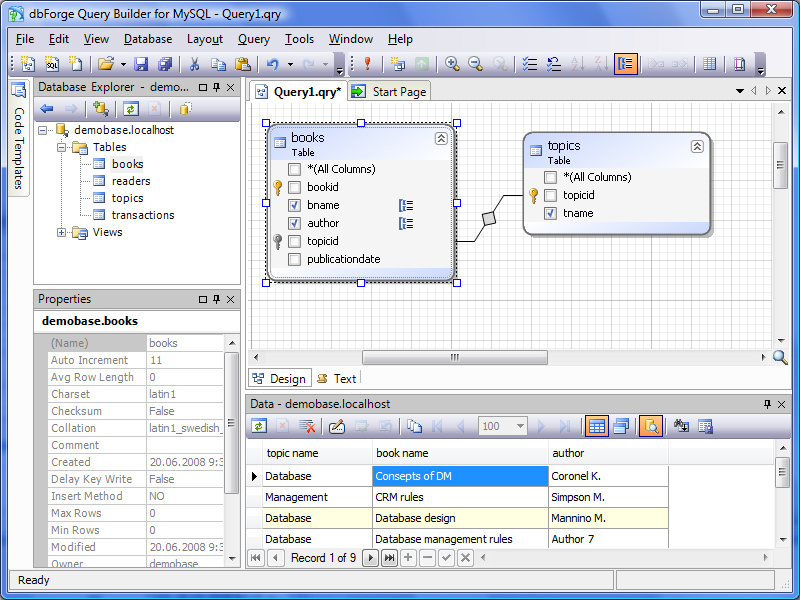
Task: Go to the next record in navigator
Action: pos(370,558)
